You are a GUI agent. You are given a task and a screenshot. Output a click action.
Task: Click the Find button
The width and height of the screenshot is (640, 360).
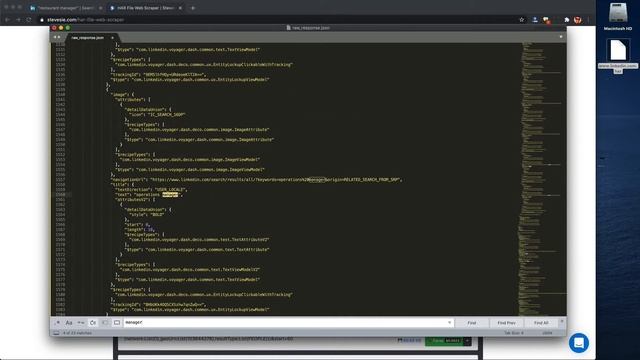[x=472, y=323]
